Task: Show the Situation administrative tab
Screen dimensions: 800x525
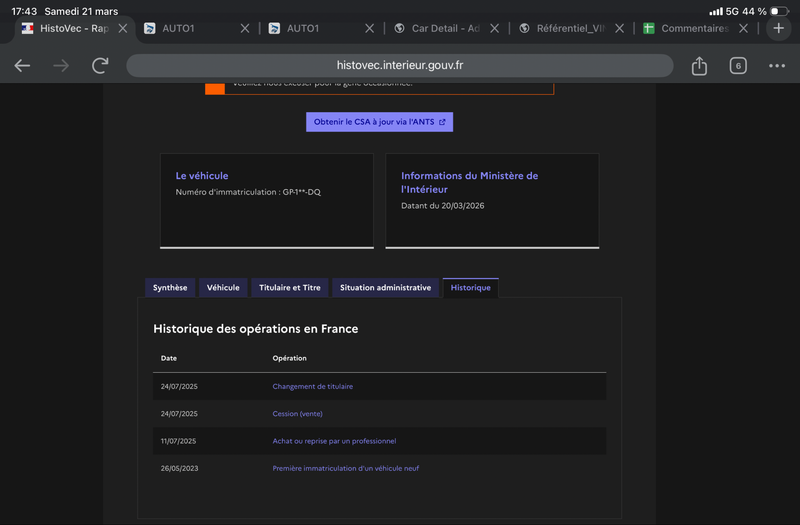Action: [385, 288]
